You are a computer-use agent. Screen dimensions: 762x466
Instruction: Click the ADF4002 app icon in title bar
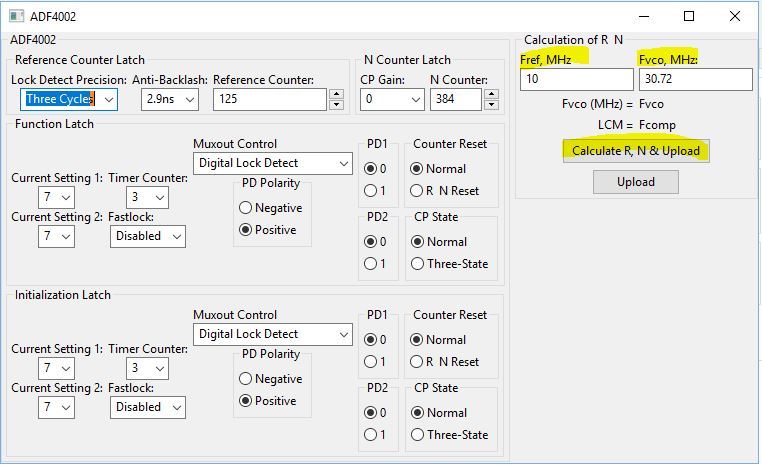[x=16, y=16]
